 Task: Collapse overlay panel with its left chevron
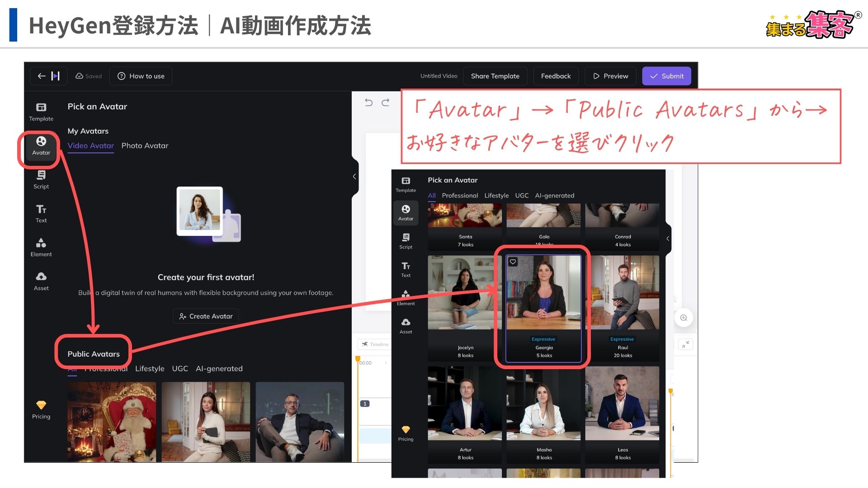(x=668, y=239)
